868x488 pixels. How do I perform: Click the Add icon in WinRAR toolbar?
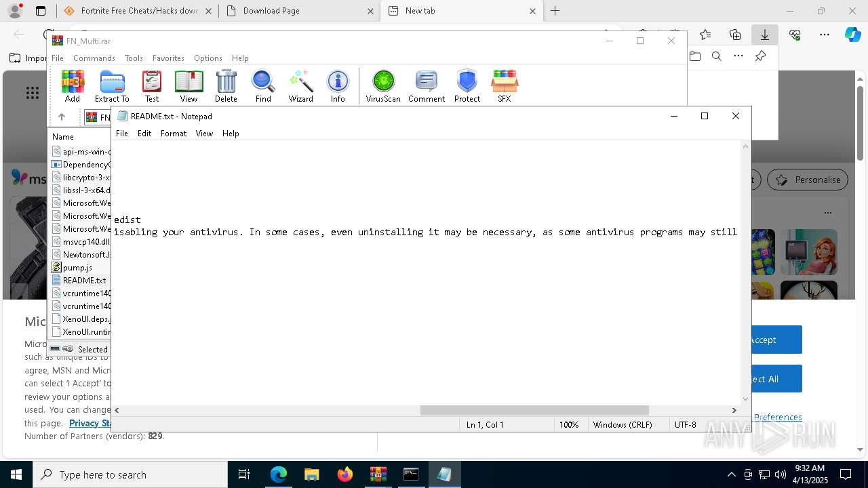click(73, 86)
